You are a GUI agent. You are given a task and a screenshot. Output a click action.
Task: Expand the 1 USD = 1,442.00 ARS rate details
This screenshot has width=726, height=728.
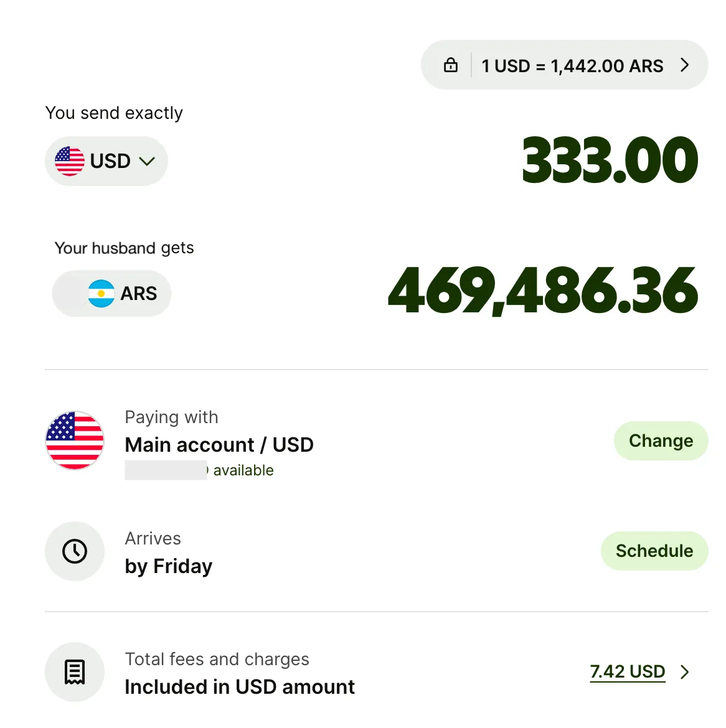point(572,66)
